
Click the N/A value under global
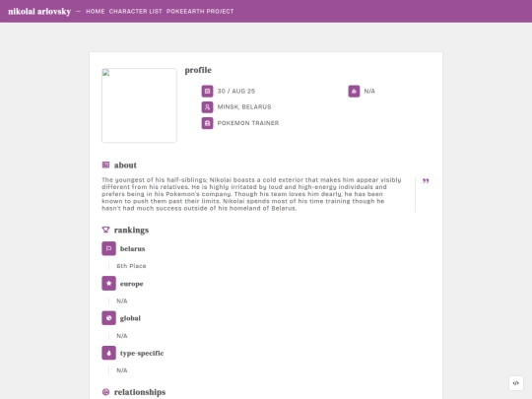click(122, 336)
